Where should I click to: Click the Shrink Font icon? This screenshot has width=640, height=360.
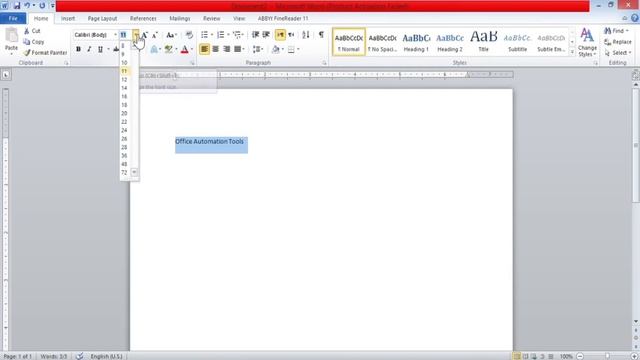tap(155, 35)
